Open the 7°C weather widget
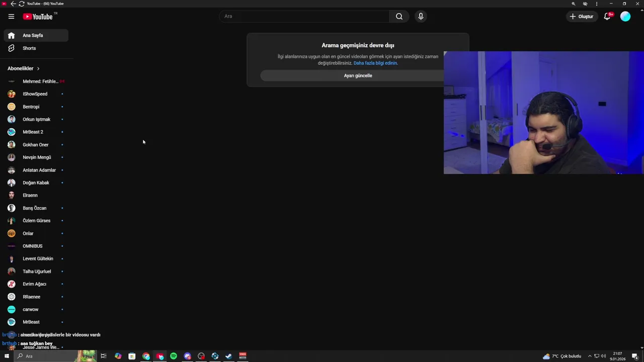The height and width of the screenshot is (362, 644). click(x=562, y=356)
